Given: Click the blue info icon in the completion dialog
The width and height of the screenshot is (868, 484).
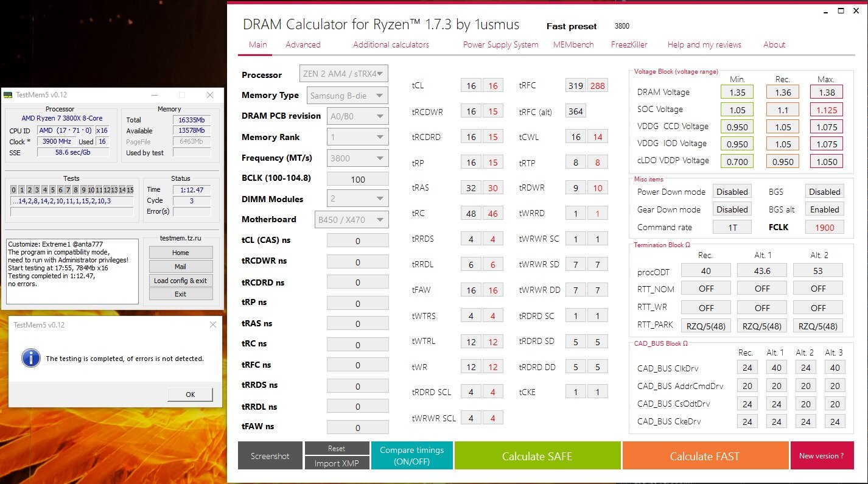Looking at the screenshot, I should (x=31, y=358).
